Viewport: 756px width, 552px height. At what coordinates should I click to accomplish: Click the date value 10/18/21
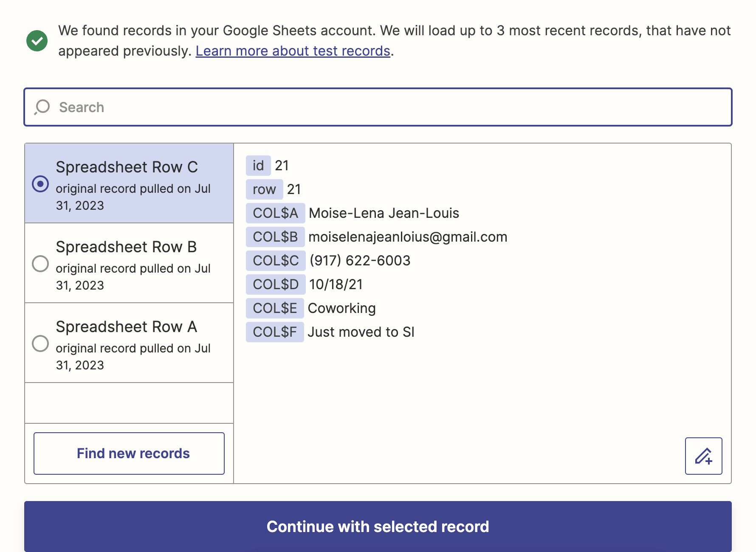[336, 284]
